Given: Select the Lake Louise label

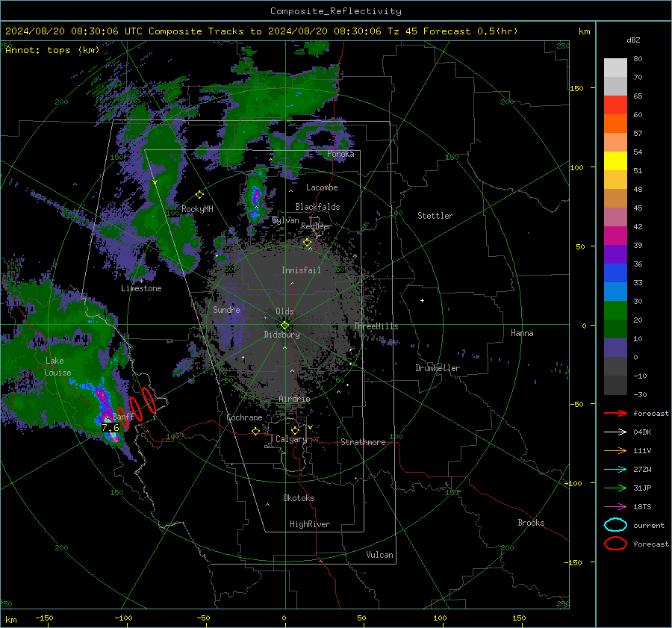Looking at the screenshot, I should pyautogui.click(x=57, y=367).
